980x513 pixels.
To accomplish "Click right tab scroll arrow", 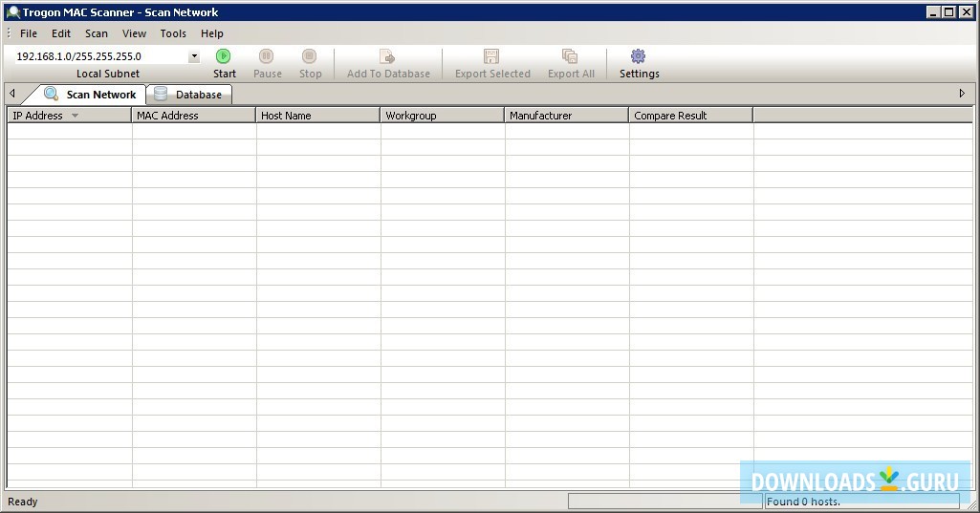I will [962, 94].
